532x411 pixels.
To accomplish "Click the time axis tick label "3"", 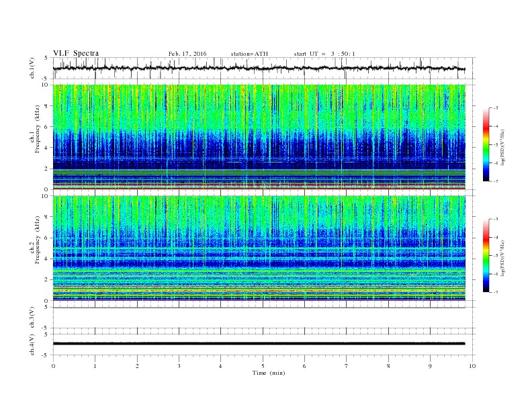I will (179, 366).
